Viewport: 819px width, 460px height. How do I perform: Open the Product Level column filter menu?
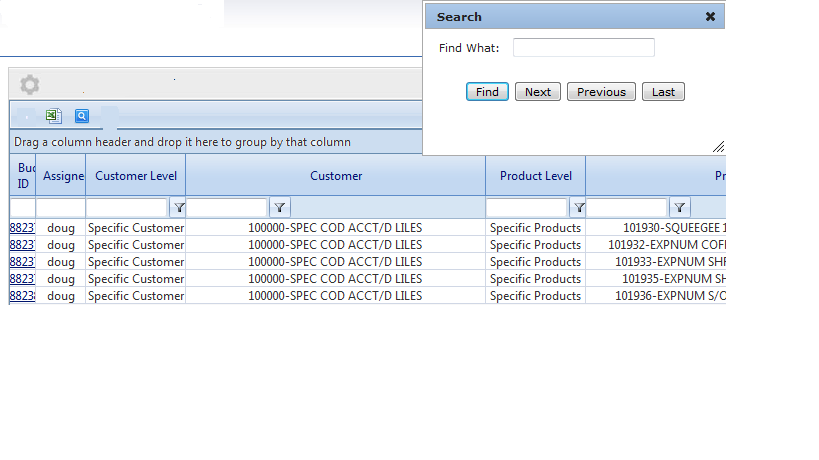pyautogui.click(x=578, y=208)
